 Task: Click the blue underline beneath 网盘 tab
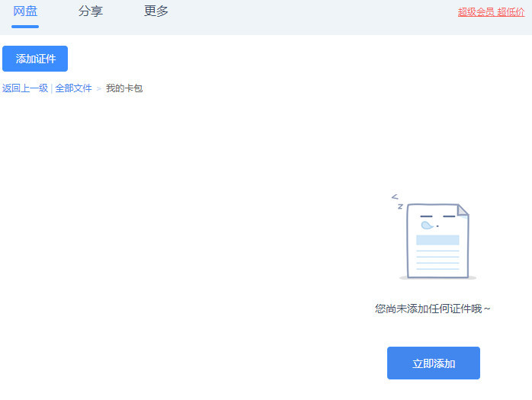[x=25, y=27]
